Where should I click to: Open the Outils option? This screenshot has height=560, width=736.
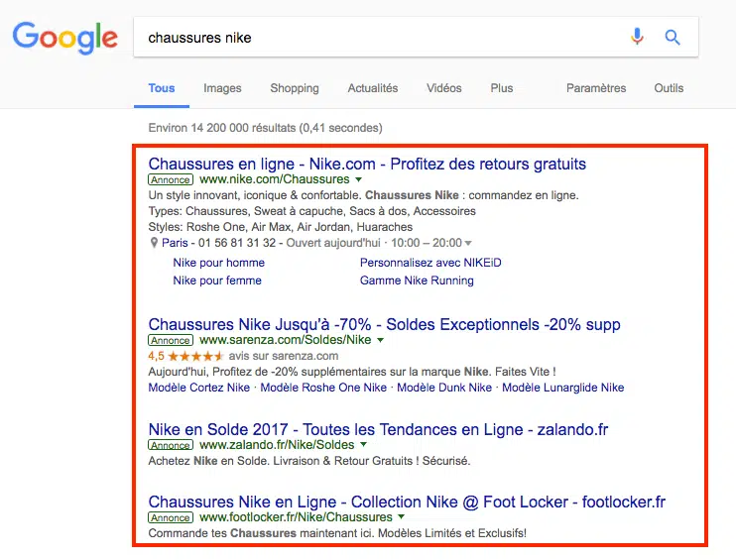point(669,88)
